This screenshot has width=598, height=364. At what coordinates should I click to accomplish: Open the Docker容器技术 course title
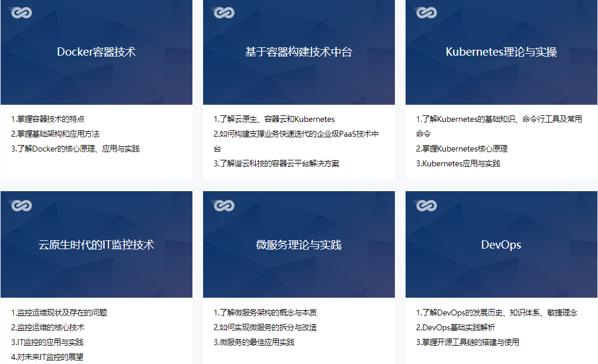point(96,52)
